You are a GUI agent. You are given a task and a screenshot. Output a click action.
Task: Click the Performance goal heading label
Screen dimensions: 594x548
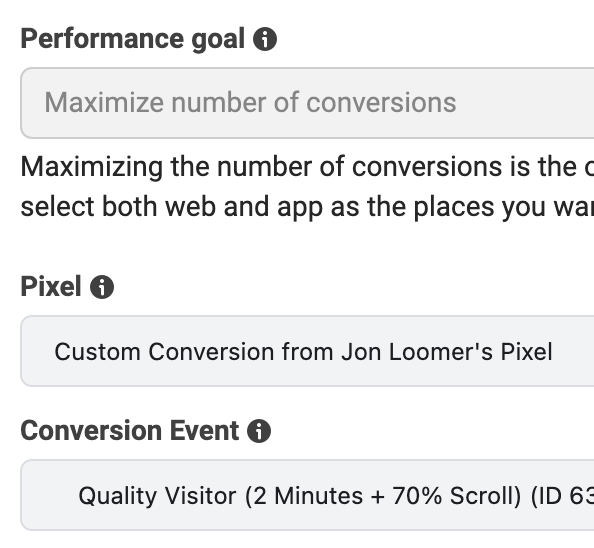click(x=133, y=39)
